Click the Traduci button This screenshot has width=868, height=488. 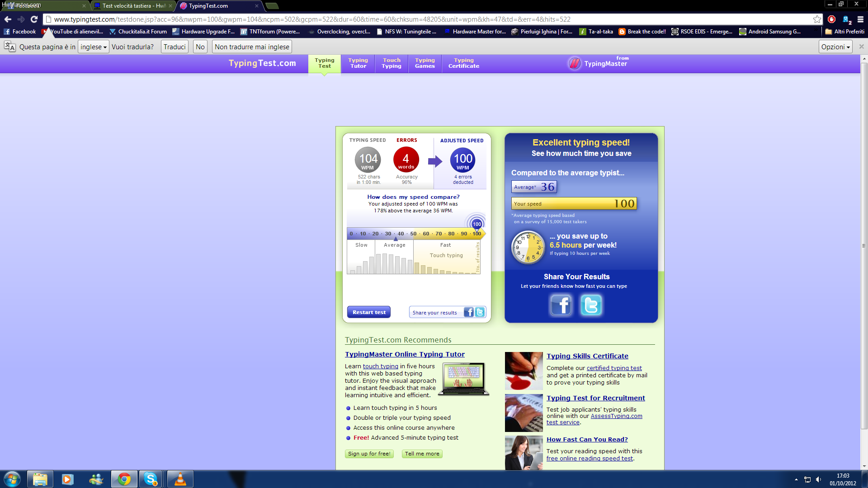coord(175,47)
